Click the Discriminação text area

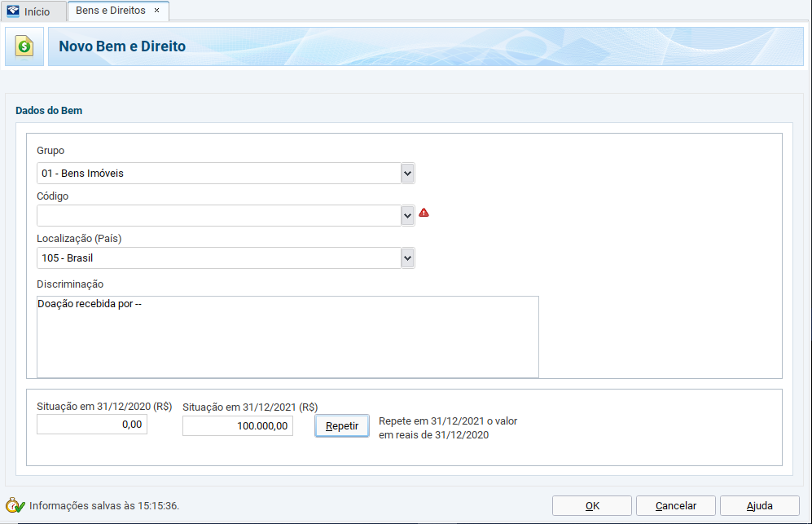click(287, 337)
